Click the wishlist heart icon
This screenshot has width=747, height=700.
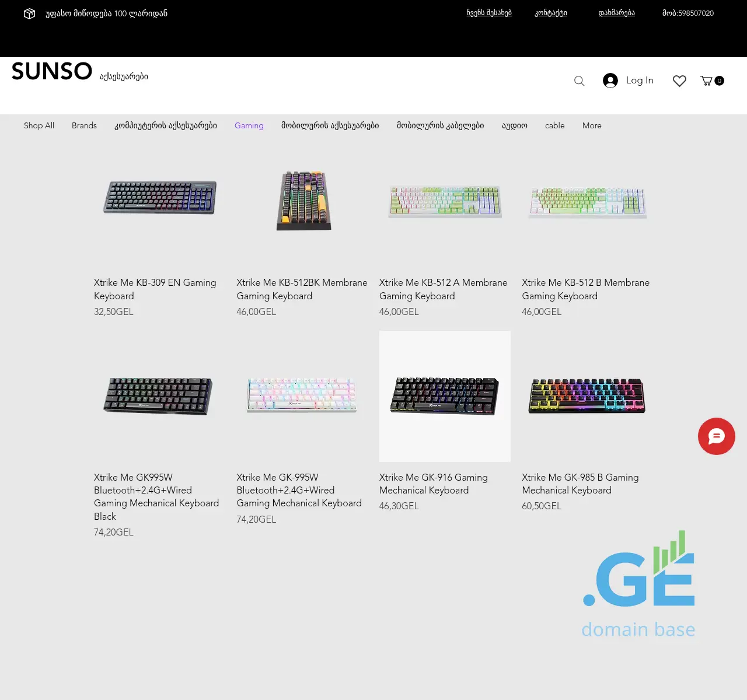pyautogui.click(x=679, y=80)
